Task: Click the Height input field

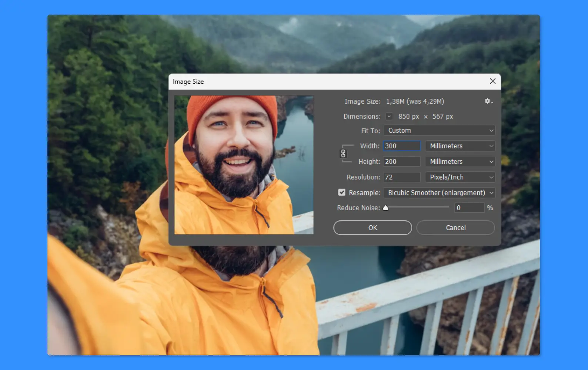Action: 402,162
